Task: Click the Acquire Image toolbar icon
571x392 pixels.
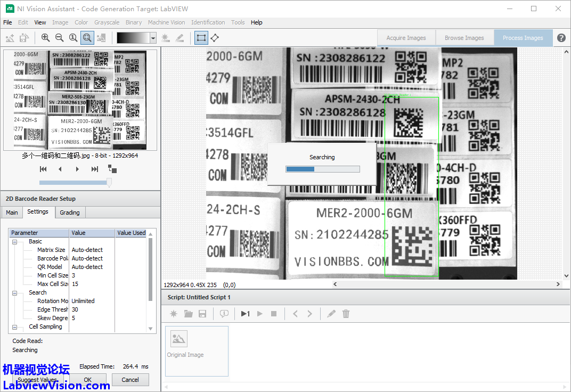Action: 10,38
